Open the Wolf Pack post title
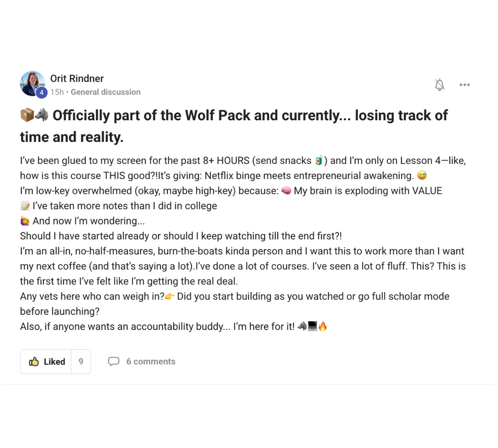 (234, 126)
